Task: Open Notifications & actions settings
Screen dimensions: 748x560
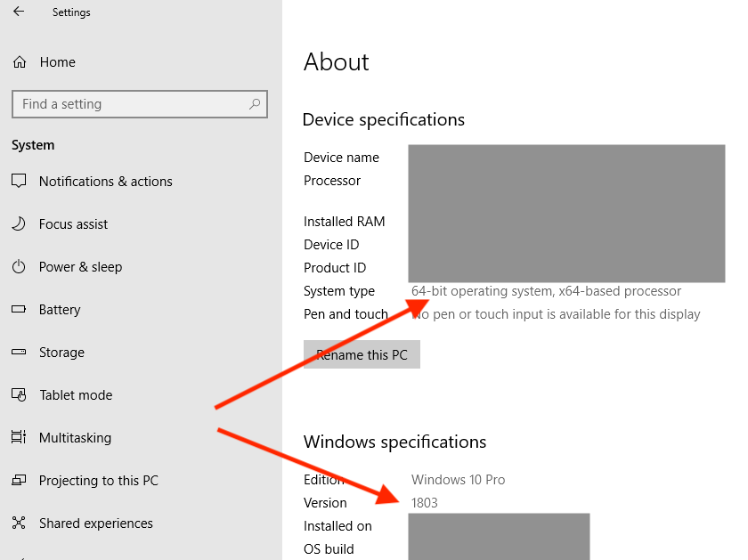Action: point(106,181)
